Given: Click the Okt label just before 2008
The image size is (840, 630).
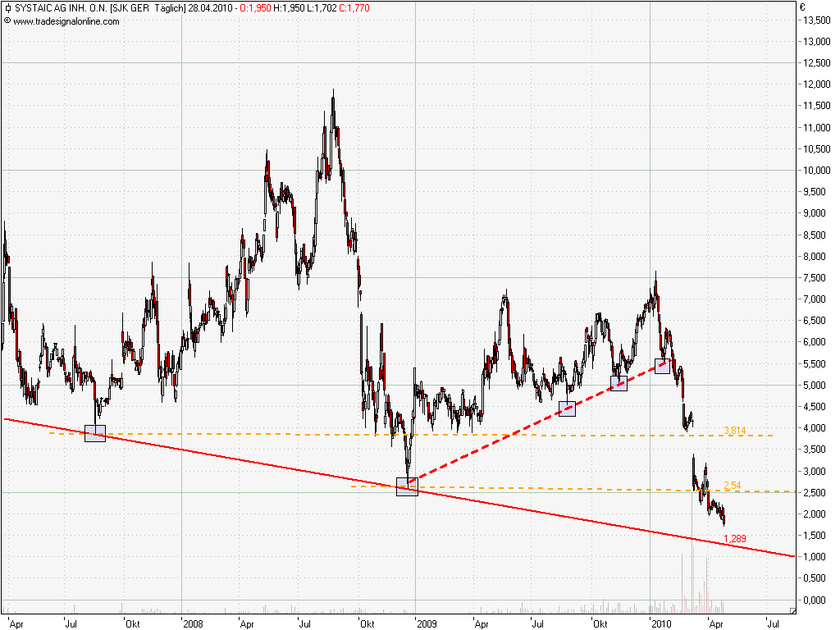Looking at the screenshot, I should (x=133, y=623).
